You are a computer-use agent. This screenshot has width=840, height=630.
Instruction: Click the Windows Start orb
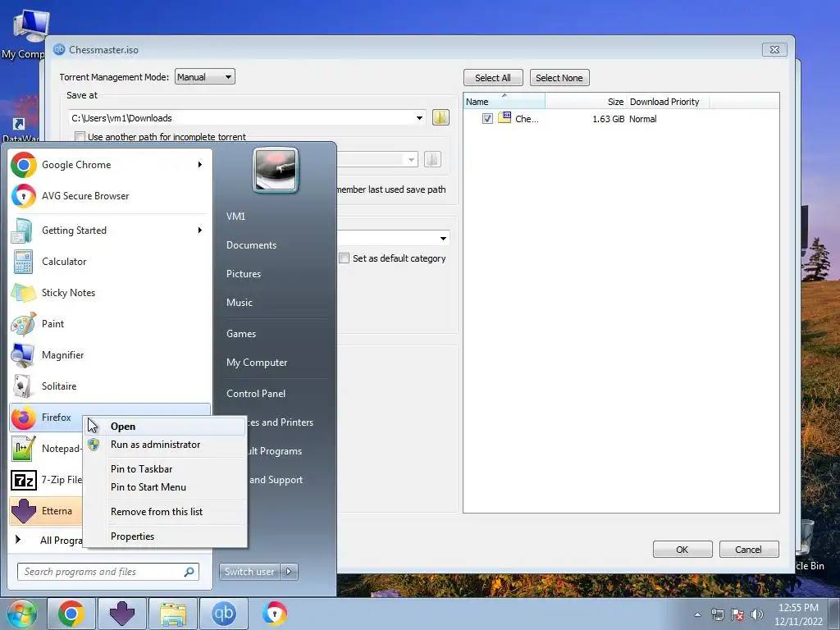[21, 614]
